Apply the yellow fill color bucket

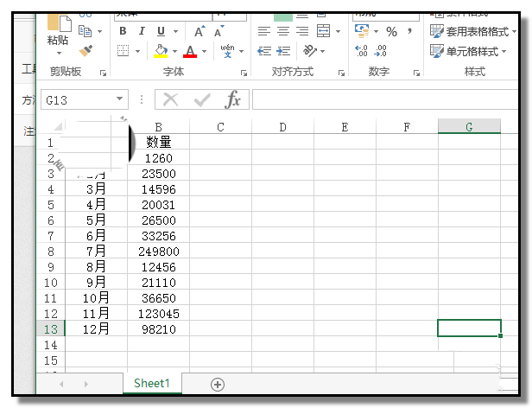pos(161,52)
